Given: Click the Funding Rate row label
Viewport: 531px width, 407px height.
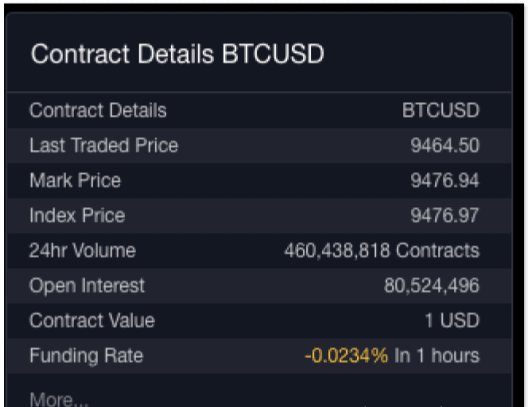Looking at the screenshot, I should coord(86,356).
